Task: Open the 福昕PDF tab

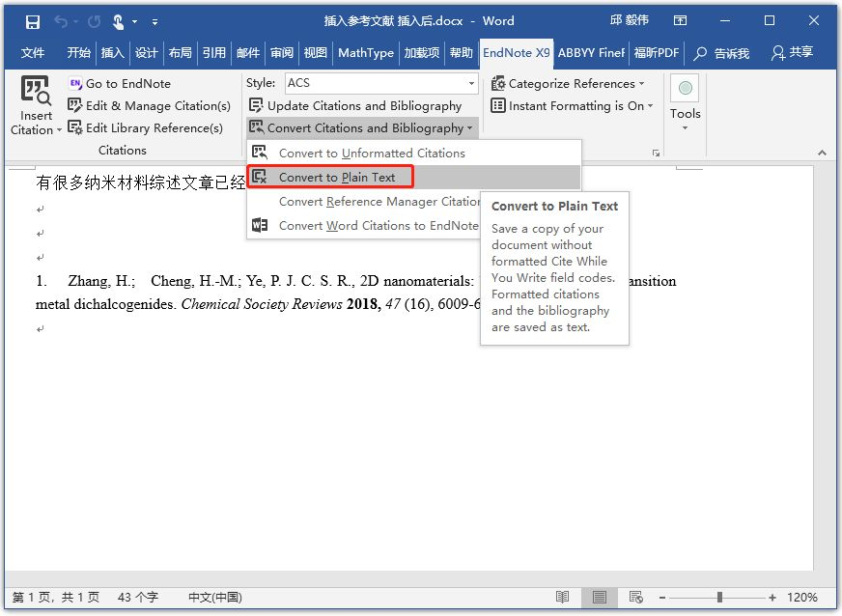Action: (657, 53)
